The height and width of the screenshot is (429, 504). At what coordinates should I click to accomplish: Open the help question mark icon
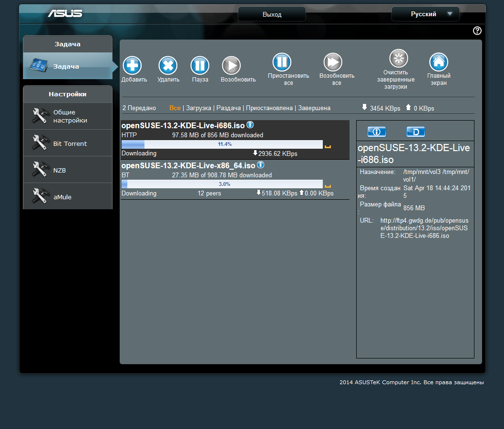[477, 31]
